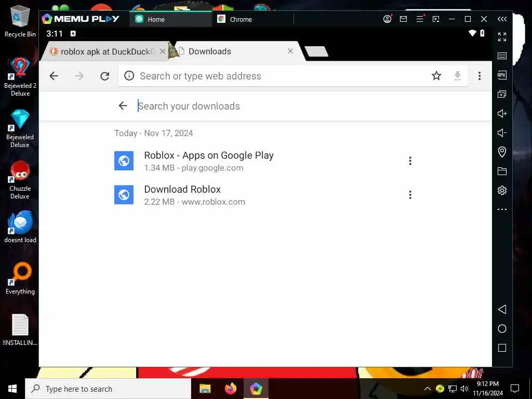Click the download page icon in toolbar

(x=457, y=76)
